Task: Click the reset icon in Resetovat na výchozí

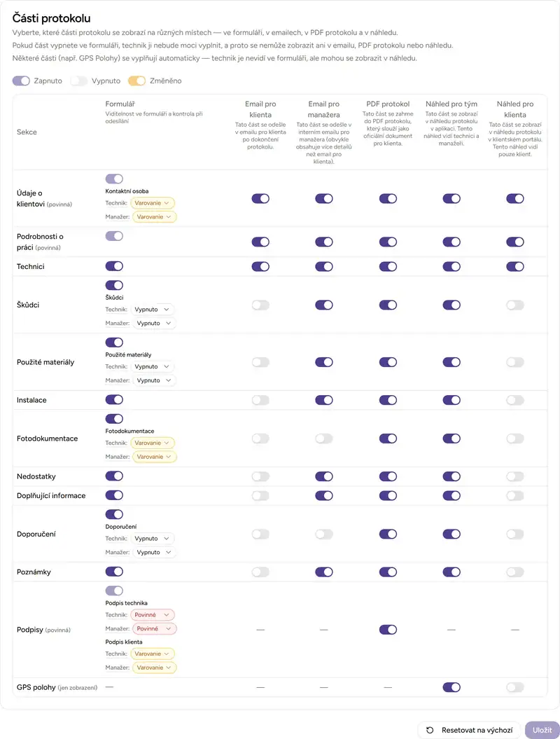Action: coord(430,730)
